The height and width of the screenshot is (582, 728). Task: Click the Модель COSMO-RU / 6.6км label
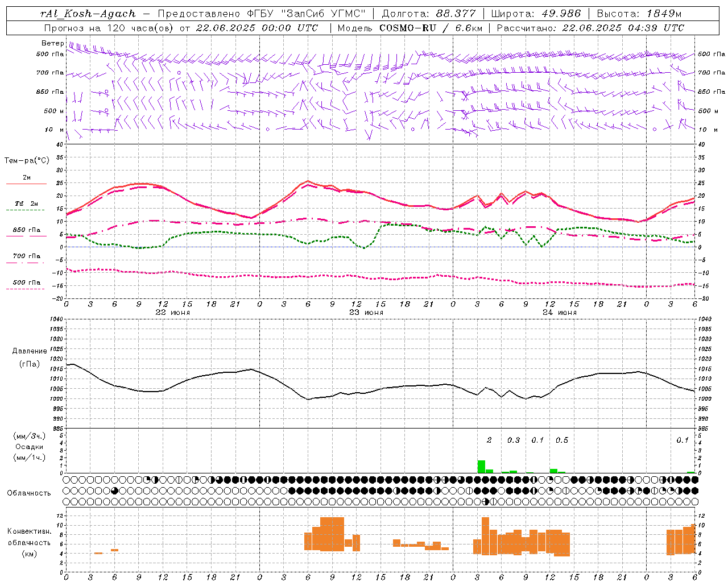410,28
